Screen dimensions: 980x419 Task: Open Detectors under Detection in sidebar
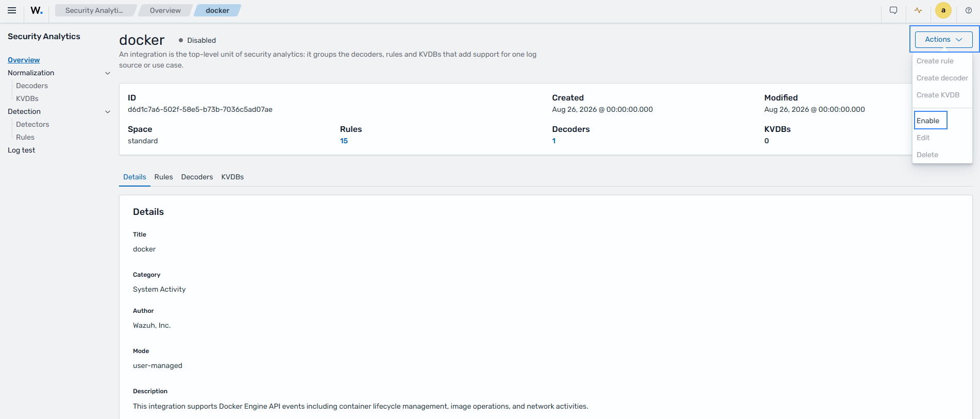(x=32, y=124)
